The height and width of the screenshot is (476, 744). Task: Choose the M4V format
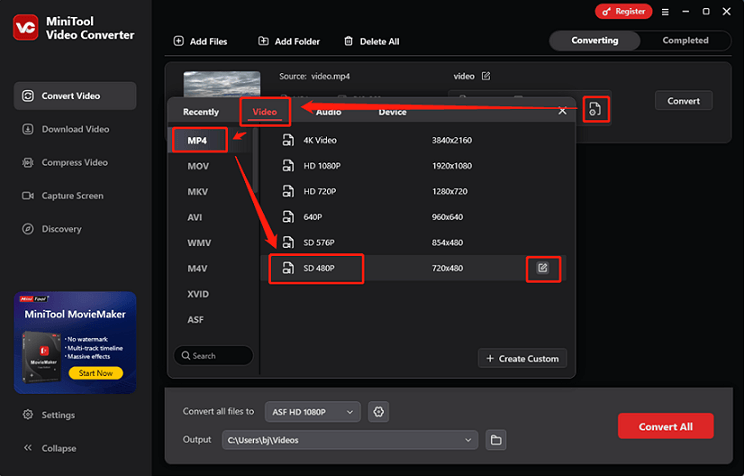pyautogui.click(x=197, y=269)
